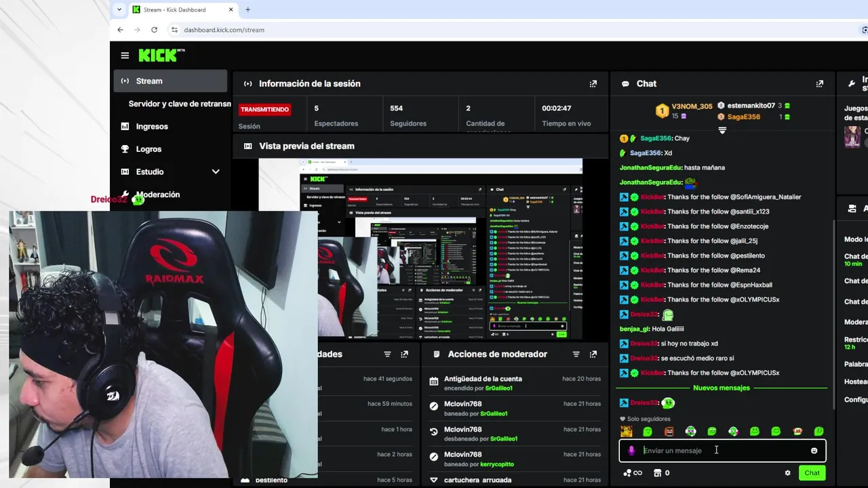
Task: Click the message 'si hoy no trabajo xd'
Action: coord(689,344)
